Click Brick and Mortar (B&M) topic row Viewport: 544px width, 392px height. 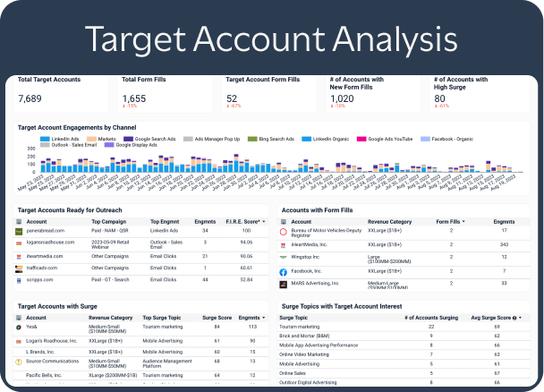404,336
